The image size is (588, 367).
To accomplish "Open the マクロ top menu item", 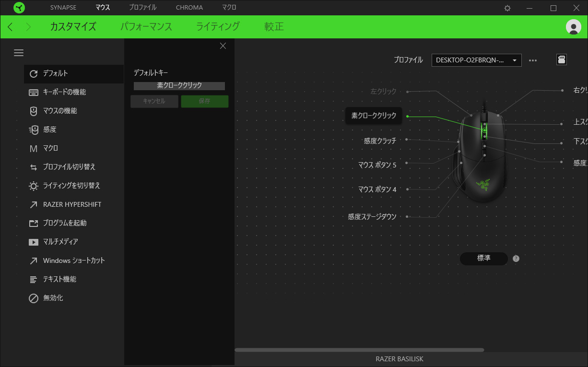I will (229, 8).
